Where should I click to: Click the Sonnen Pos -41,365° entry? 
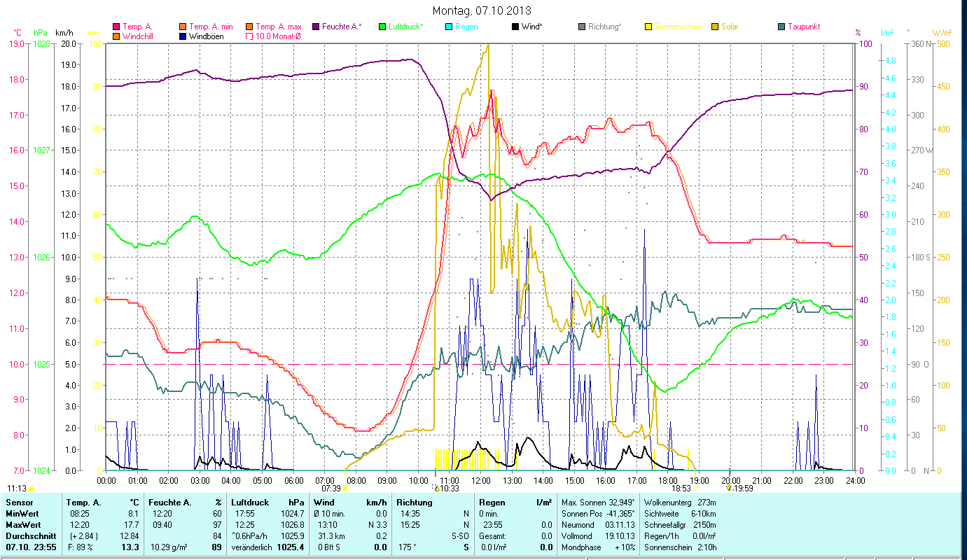(x=599, y=514)
